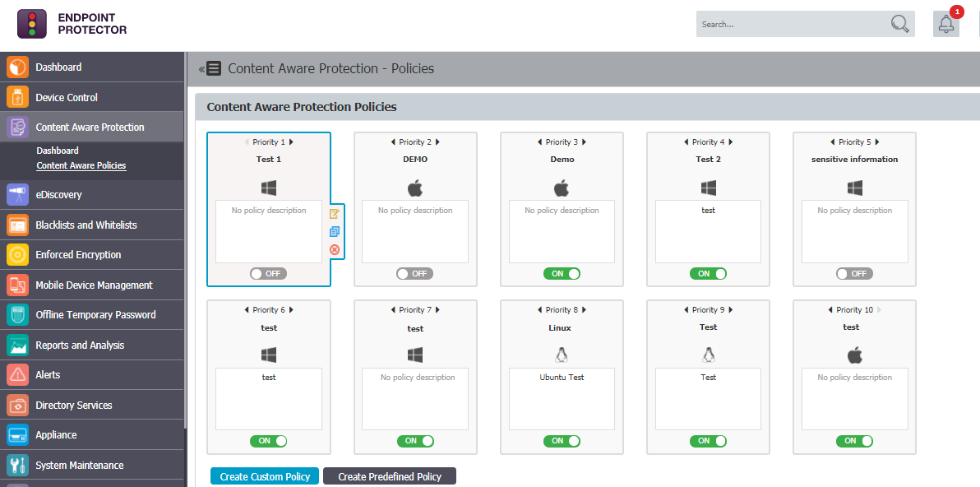Click the Create Custom Policy button
The image size is (980, 487).
click(264, 476)
